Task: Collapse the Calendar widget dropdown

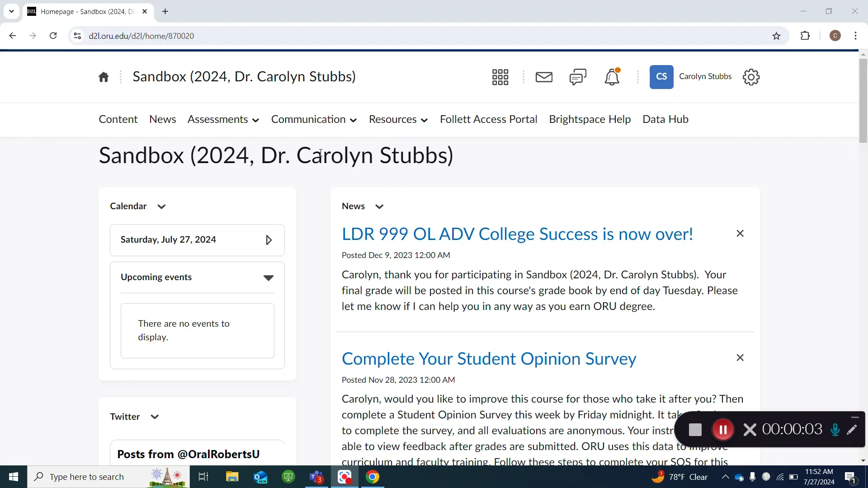Action: click(x=161, y=206)
